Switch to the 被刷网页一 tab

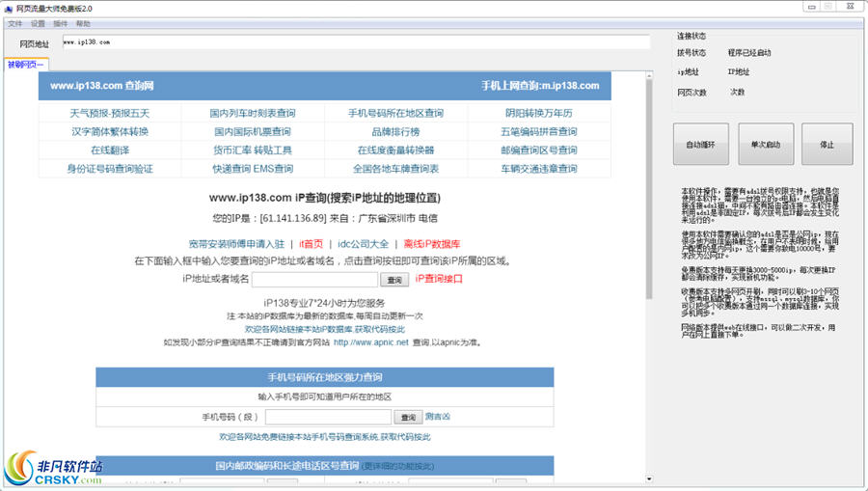26,65
